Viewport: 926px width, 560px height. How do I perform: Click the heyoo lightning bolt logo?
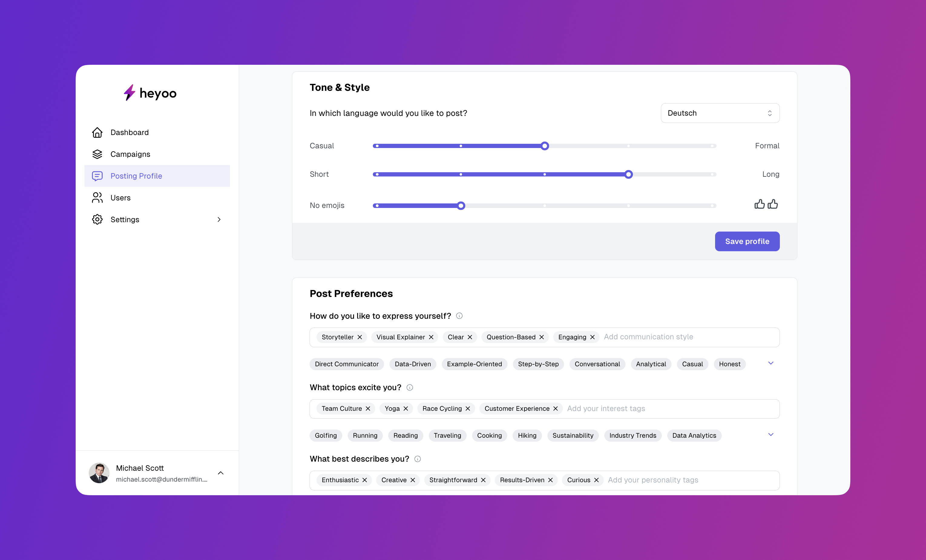pos(129,92)
